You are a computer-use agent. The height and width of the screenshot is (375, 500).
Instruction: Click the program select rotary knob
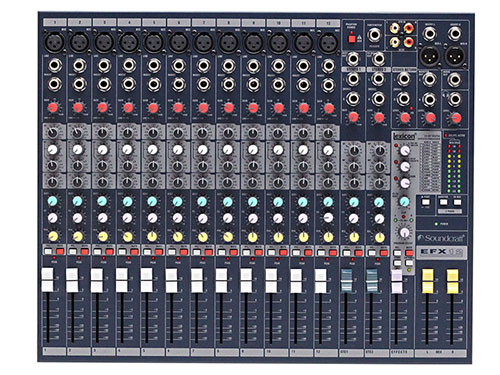tap(404, 232)
